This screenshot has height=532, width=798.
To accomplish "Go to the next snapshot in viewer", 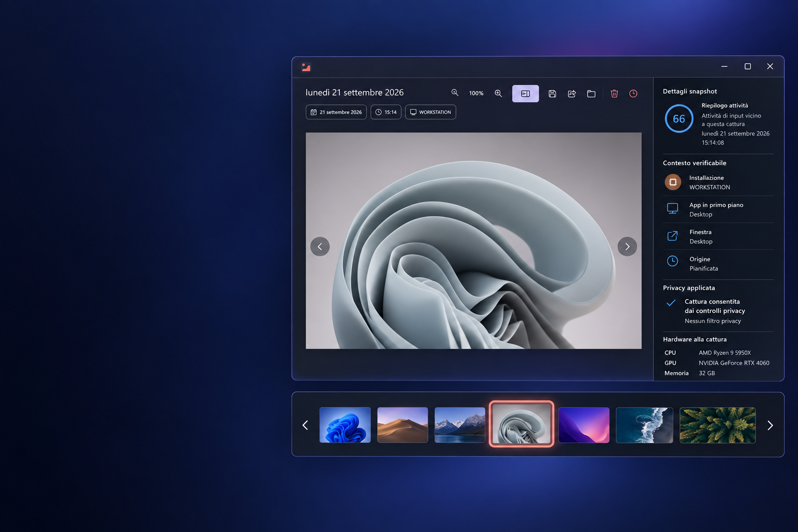I will tap(627, 246).
